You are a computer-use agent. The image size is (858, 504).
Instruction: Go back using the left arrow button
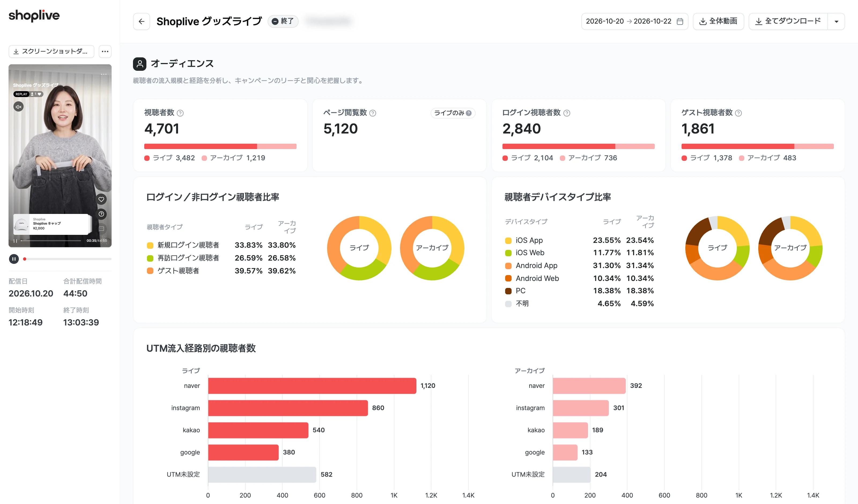tap(141, 21)
